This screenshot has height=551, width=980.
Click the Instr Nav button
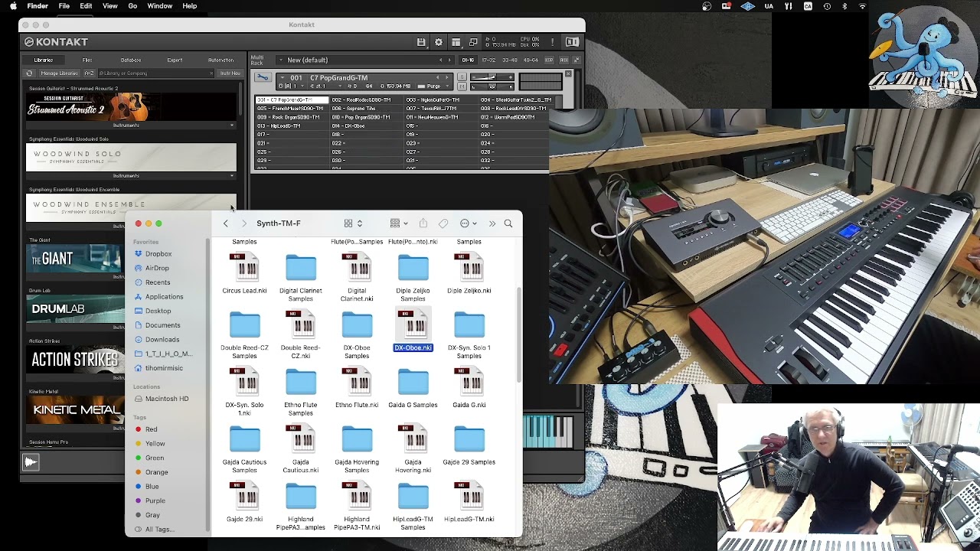[x=230, y=73]
